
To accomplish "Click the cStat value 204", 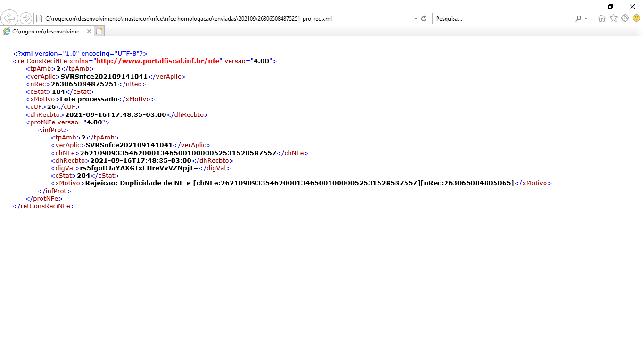I will (83, 176).
